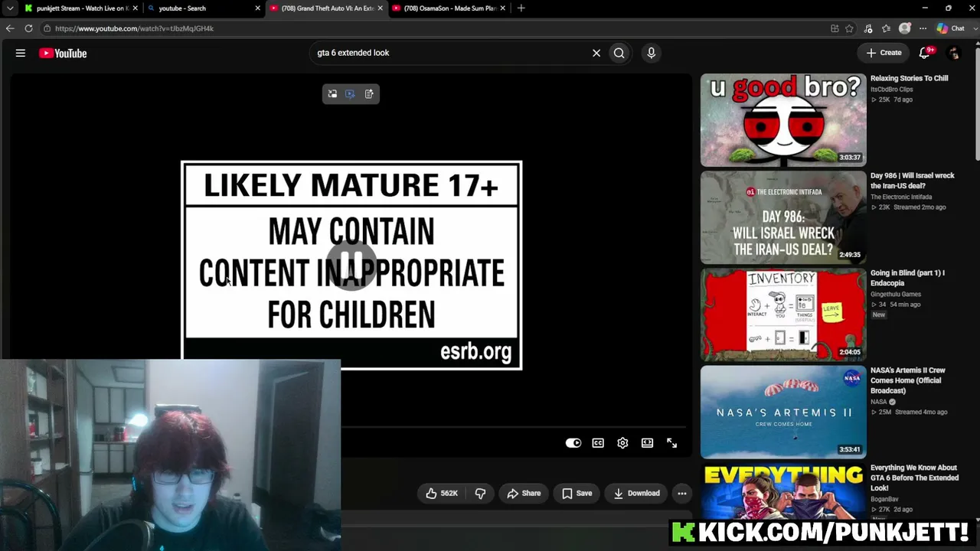Open the YouTube guide hamburger menu

click(x=21, y=53)
